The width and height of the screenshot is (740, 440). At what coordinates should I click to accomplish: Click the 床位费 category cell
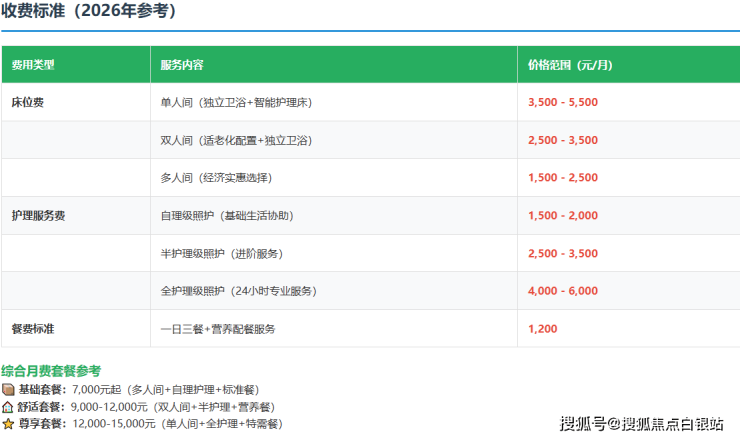(28, 102)
